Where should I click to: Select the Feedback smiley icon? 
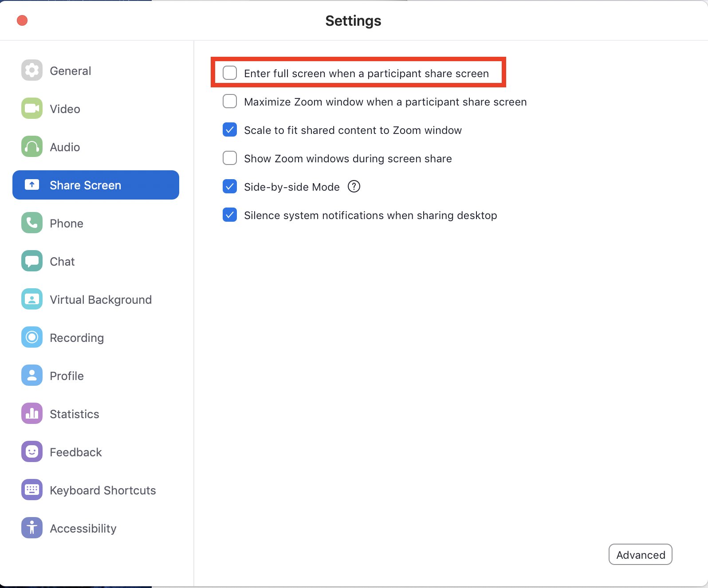[x=32, y=451]
